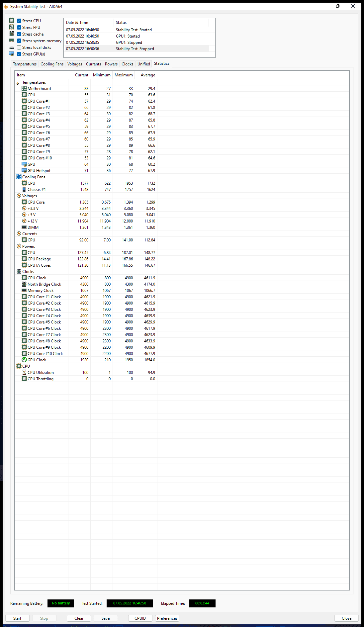The height and width of the screenshot is (627, 364).
Task: Click the DIMM memory module icon
Action: coord(24,227)
